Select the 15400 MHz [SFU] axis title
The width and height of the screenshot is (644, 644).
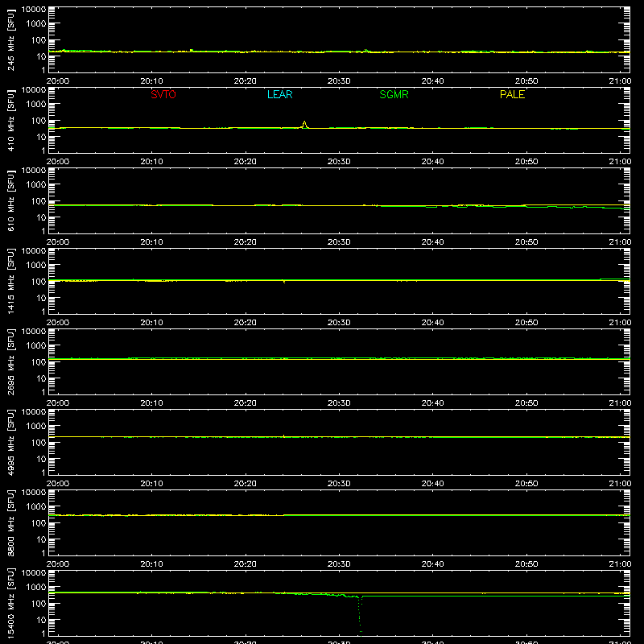tap(10, 603)
